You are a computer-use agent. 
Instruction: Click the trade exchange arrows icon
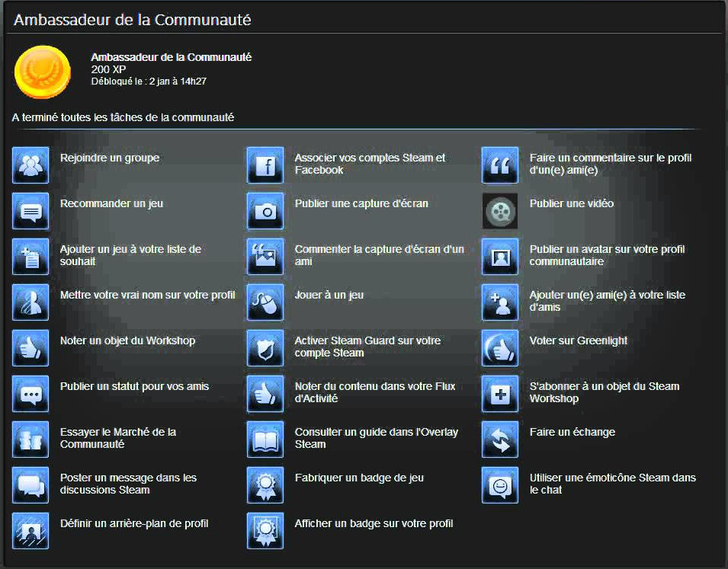pos(500,440)
